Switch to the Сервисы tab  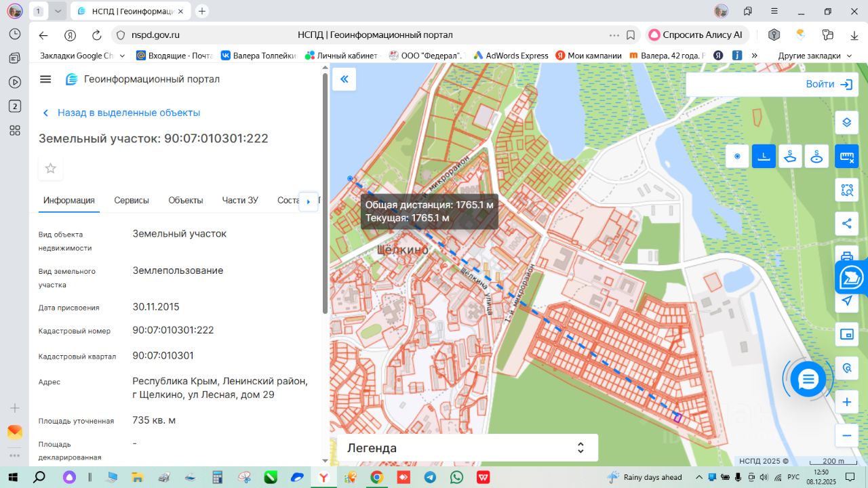(132, 200)
